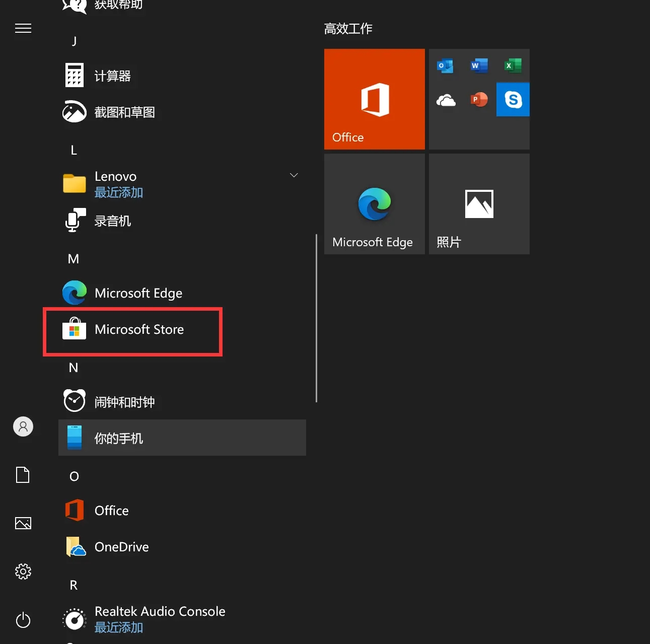Jump to apps via letter M header

[x=74, y=259]
